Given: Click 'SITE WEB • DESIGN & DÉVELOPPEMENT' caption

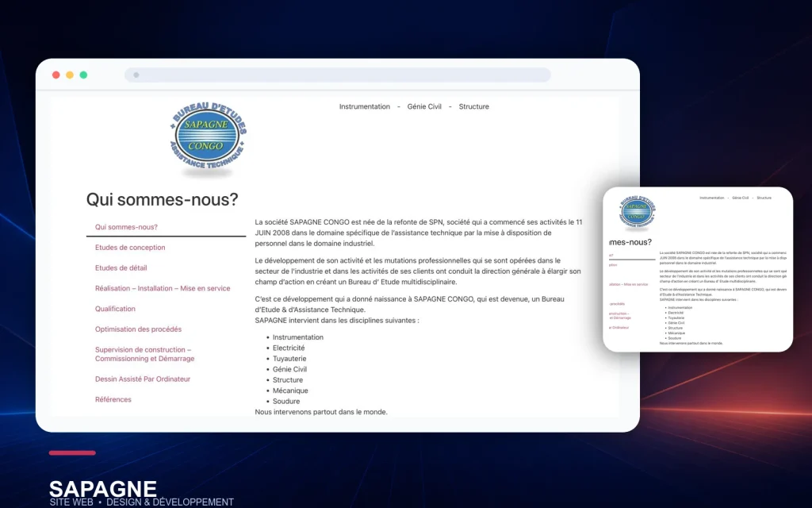Looking at the screenshot, I should click(x=142, y=502).
